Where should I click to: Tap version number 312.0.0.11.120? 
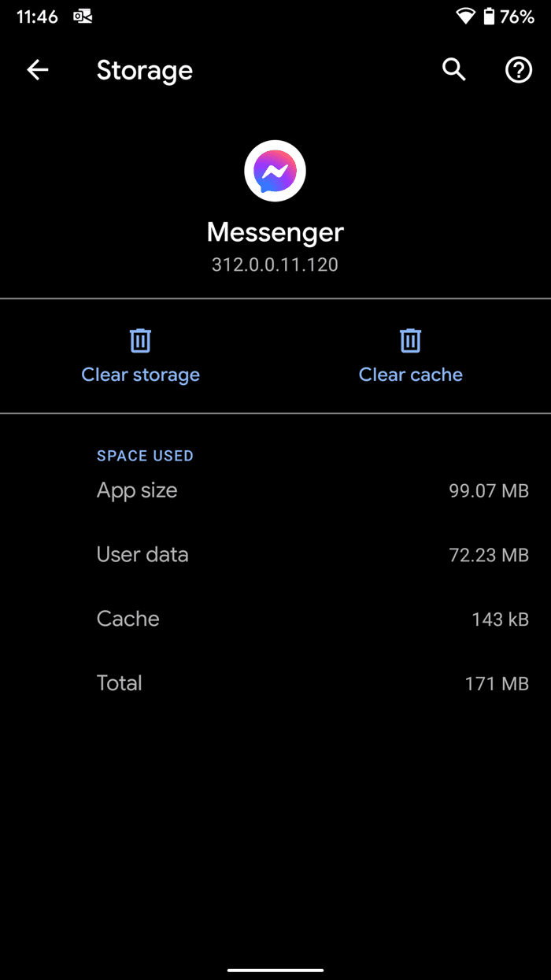click(275, 264)
